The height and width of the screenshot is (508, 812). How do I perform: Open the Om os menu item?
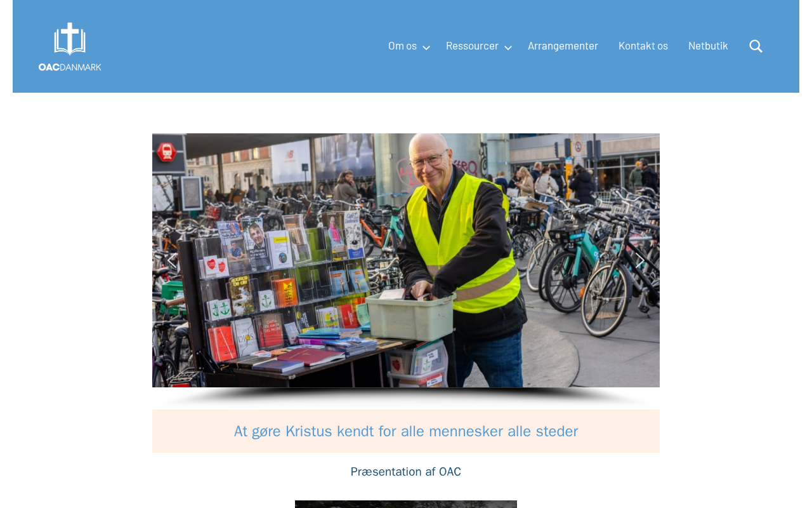402,46
